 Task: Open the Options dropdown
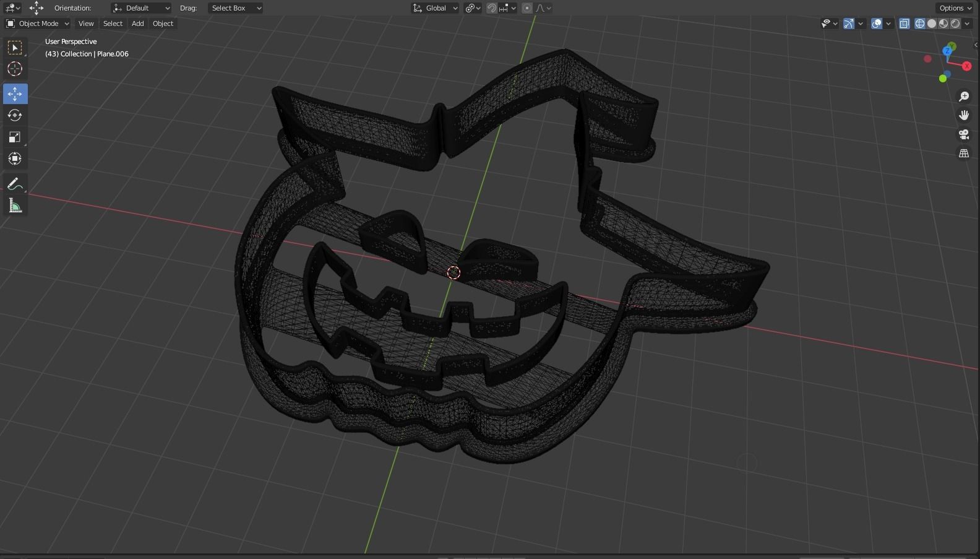point(956,8)
